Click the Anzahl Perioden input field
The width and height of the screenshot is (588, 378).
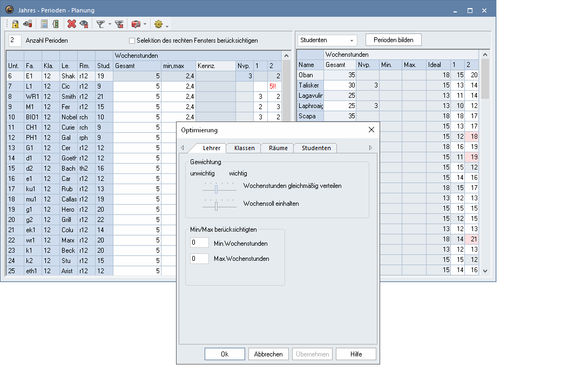[x=15, y=40]
